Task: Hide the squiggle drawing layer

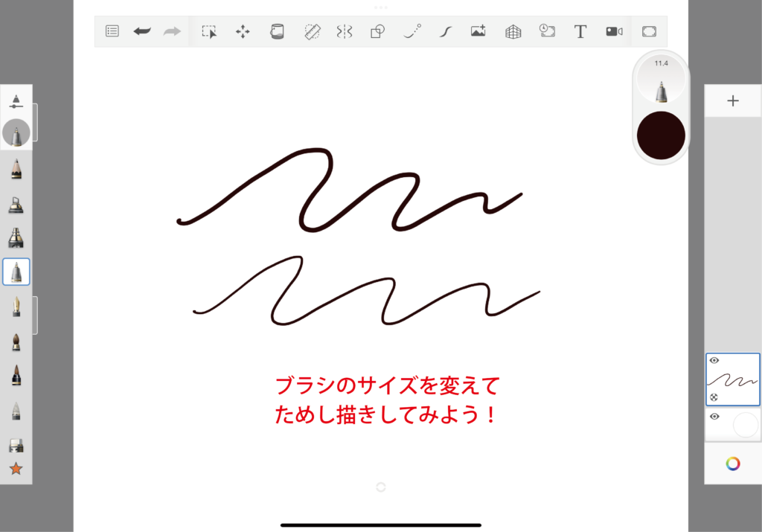Action: coord(714,361)
